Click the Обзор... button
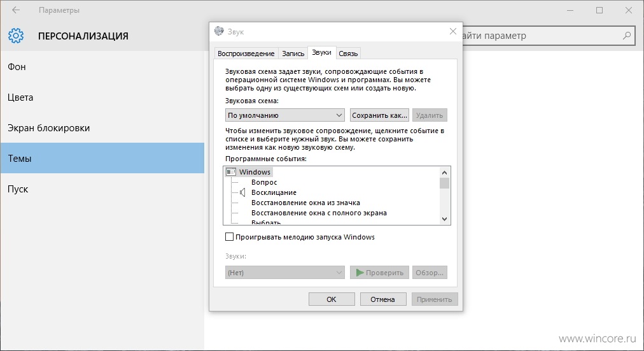Screen dimensions: 644x351 coord(430,273)
